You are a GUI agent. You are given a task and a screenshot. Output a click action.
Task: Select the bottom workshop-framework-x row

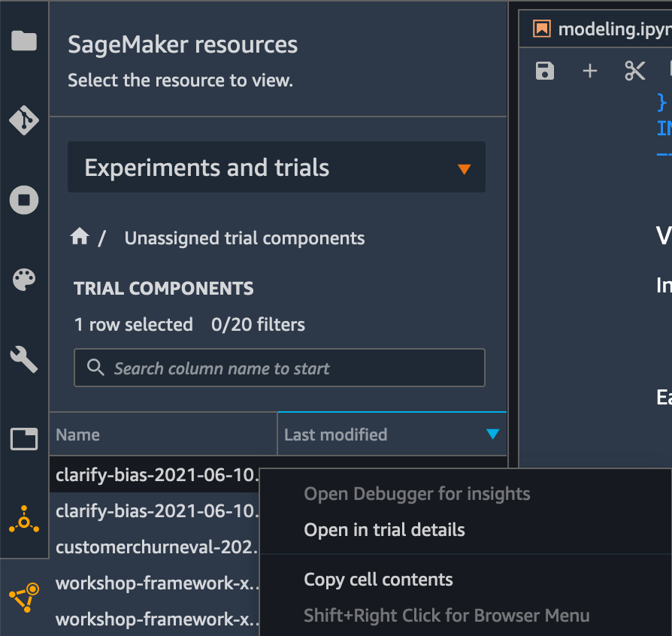pyautogui.click(x=155, y=619)
